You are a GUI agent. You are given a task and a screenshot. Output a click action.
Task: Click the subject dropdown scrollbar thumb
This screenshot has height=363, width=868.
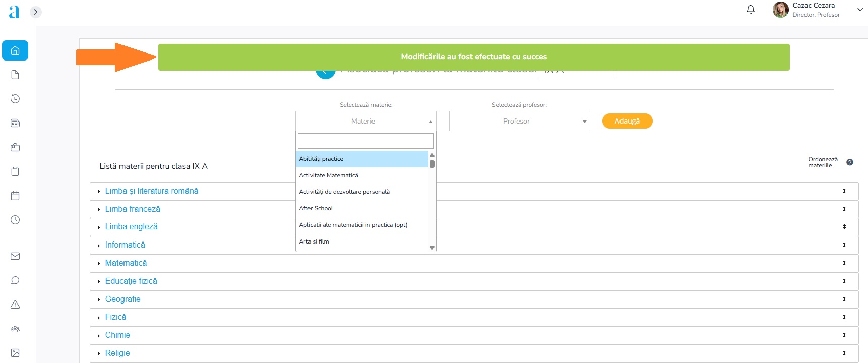[x=432, y=164]
